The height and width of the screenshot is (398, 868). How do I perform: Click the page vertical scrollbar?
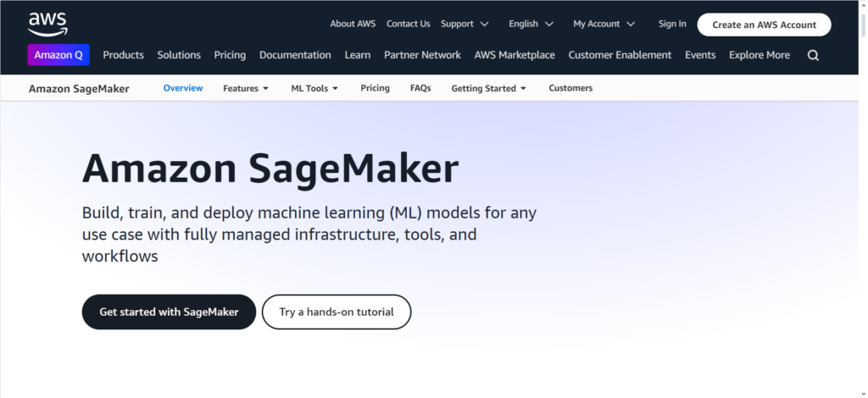click(x=863, y=26)
